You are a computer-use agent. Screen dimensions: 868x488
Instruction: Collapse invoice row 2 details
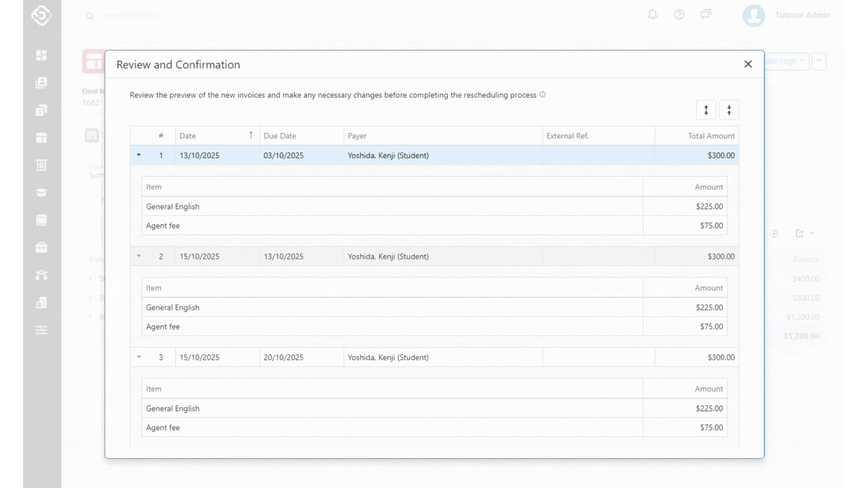pyautogui.click(x=139, y=256)
